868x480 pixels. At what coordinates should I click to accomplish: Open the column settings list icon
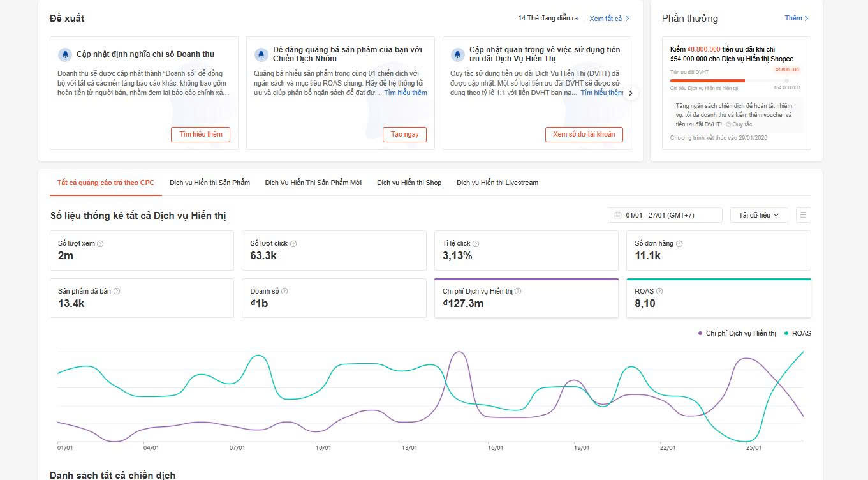tap(803, 215)
